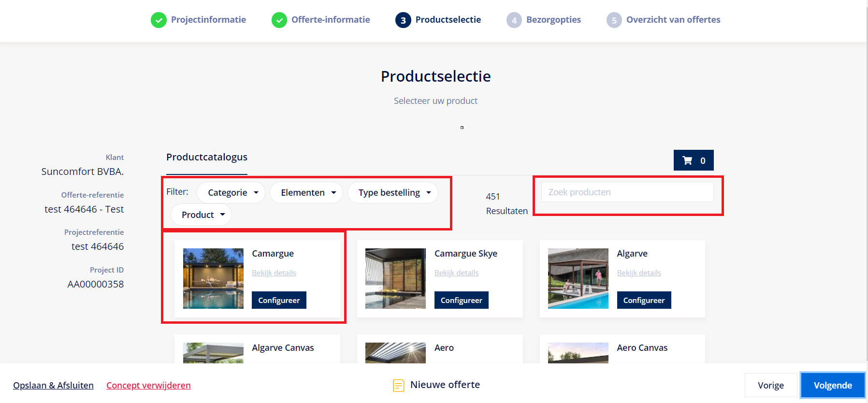868x403 pixels.
Task: View details link for Camargue Skye
Action: coord(456,273)
